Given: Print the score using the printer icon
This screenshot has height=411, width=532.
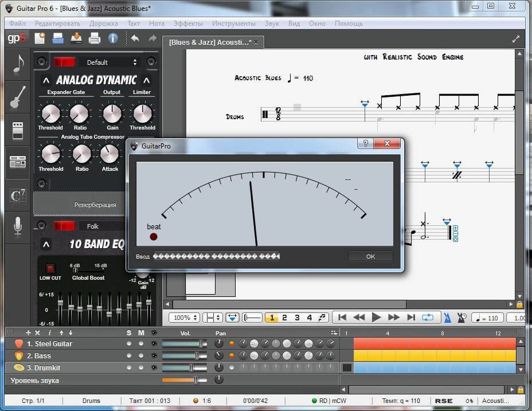Looking at the screenshot, I should 95,38.
